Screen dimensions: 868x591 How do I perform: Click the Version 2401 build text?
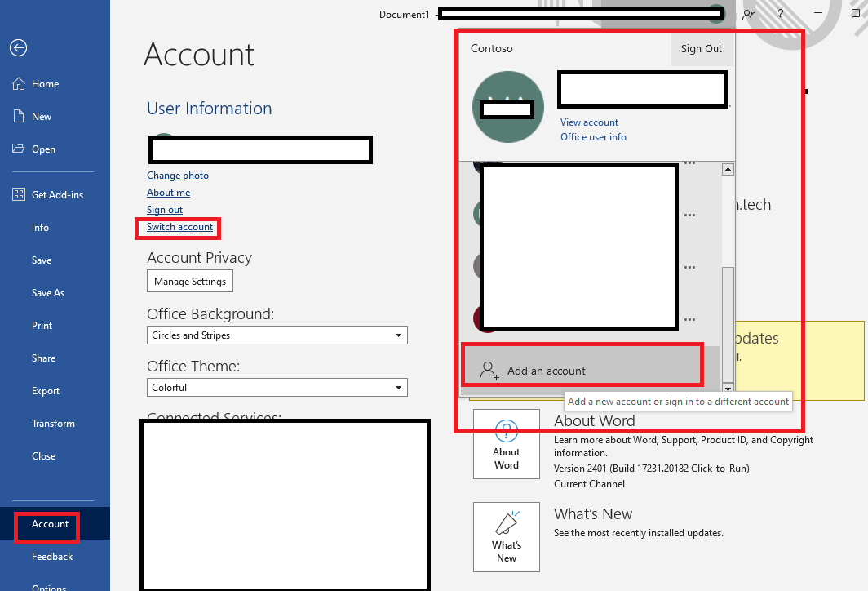pos(652,469)
